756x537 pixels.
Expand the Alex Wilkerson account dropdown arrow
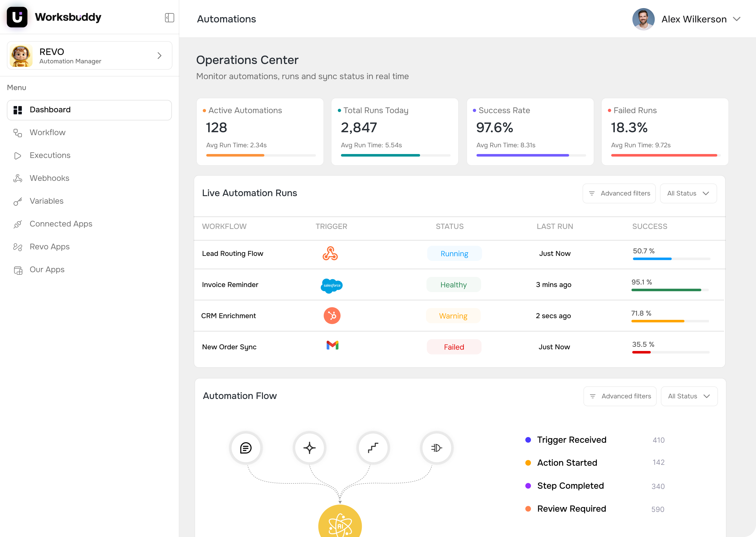(736, 19)
